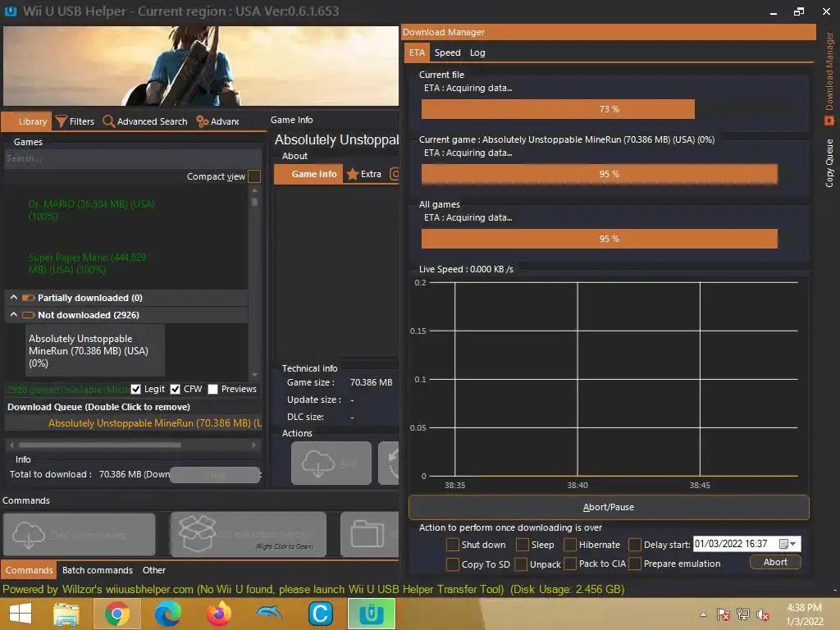This screenshot has width=840, height=630.
Task: Click download queue scroll left arrow
Action: coord(11,445)
